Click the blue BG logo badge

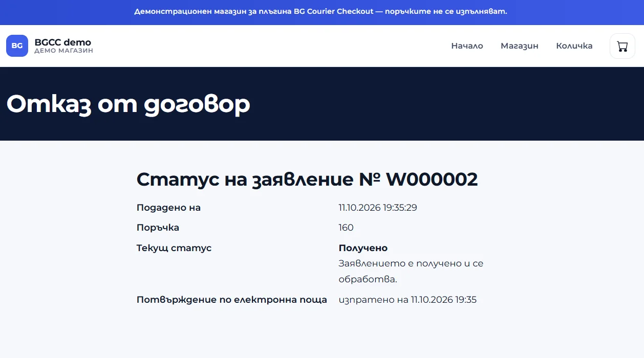[x=17, y=46]
